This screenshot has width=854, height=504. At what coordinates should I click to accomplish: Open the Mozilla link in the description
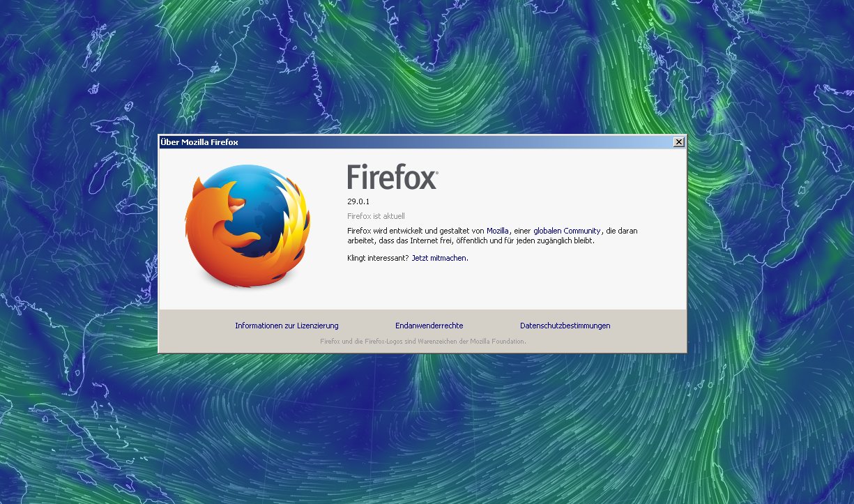click(x=498, y=231)
